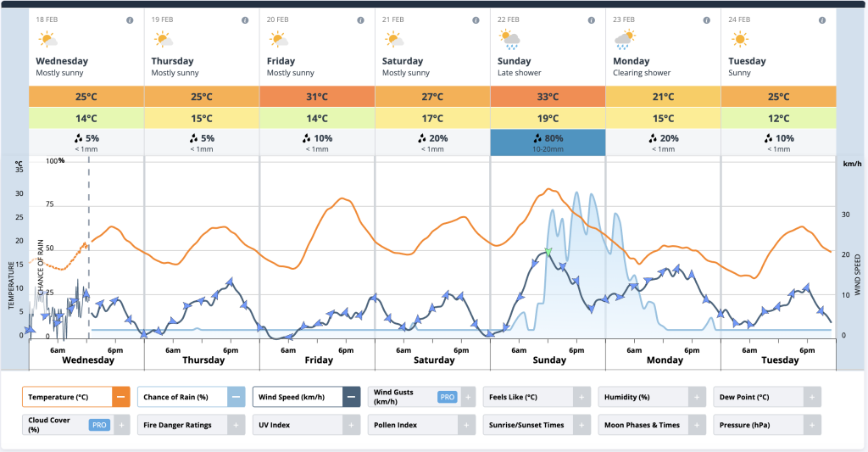Image resolution: width=868 pixels, height=452 pixels.
Task: Disable the Chance of Rain (%) layer
Action: pos(236,397)
